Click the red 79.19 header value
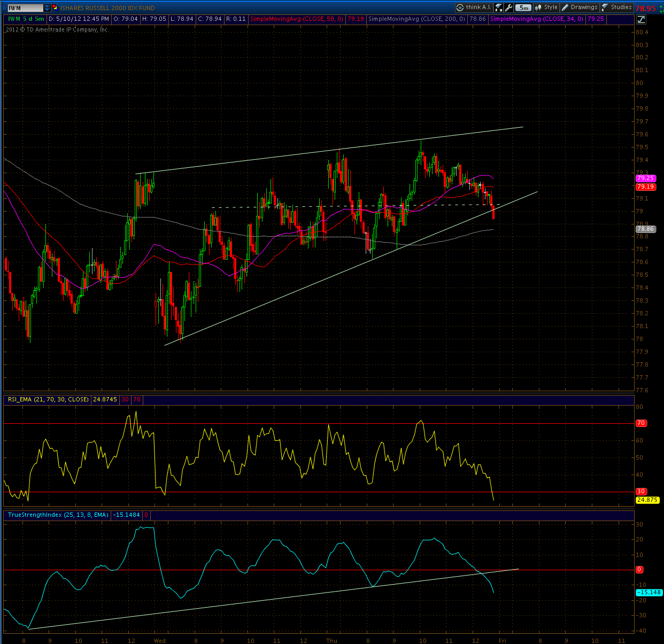The height and width of the screenshot is (644, 664). 356,19
